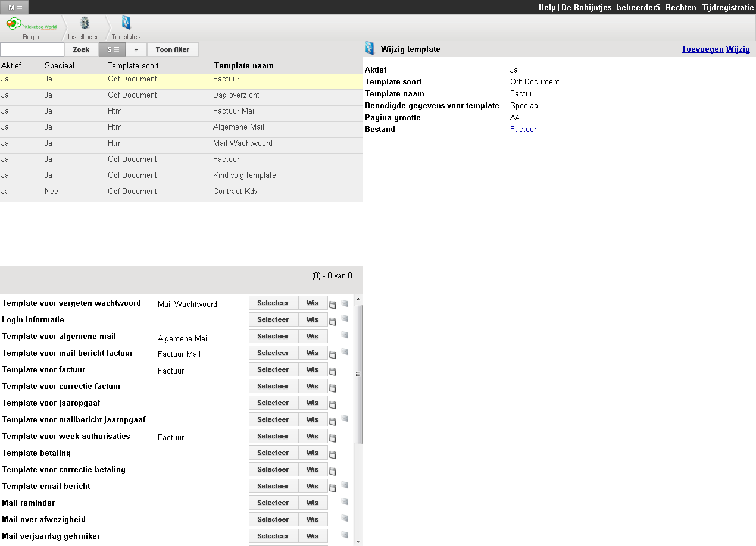This screenshot has height=546, width=756.
Task: Open Rechten from the top bar
Action: click(x=681, y=7)
